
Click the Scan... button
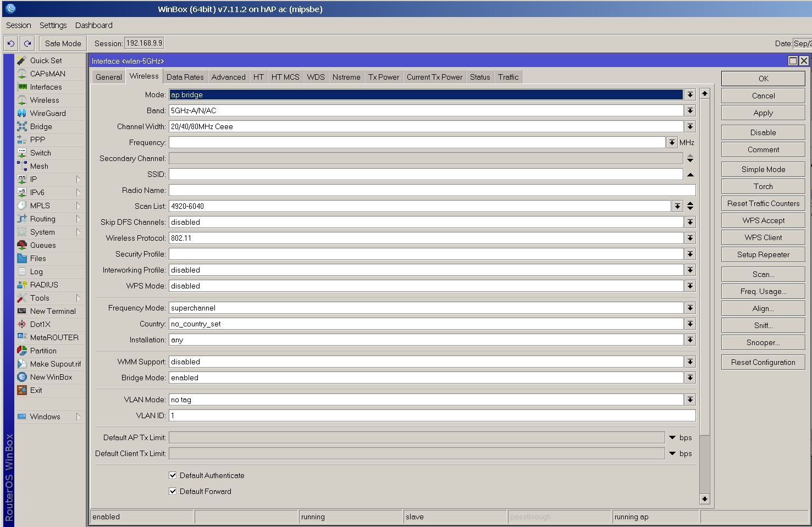click(763, 274)
